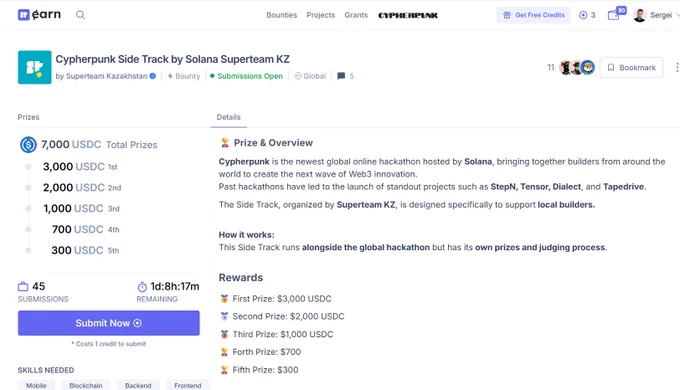Click the Blockchain skill tag
The image size is (680, 390).
[85, 385]
